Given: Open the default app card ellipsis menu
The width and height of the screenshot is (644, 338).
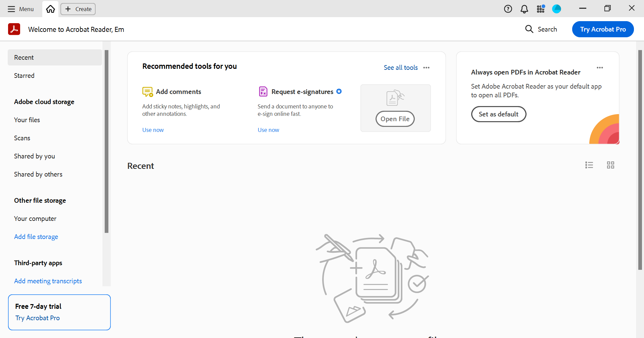Looking at the screenshot, I should (600, 67).
